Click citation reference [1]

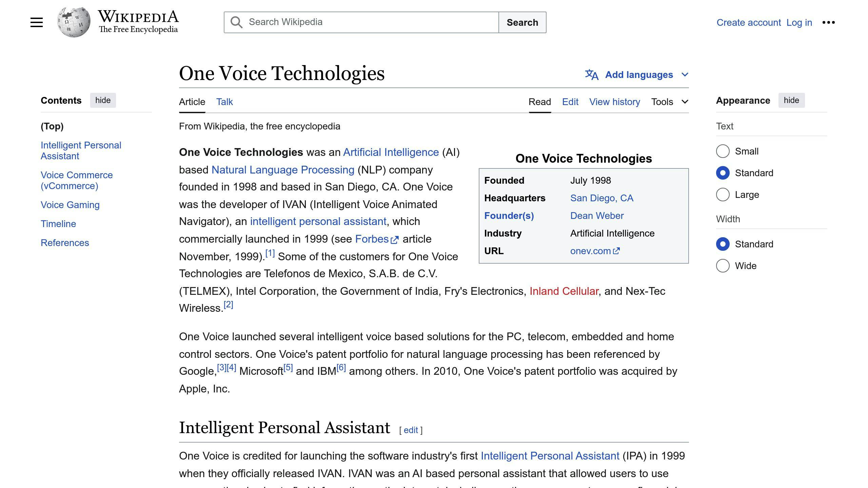pos(270,253)
